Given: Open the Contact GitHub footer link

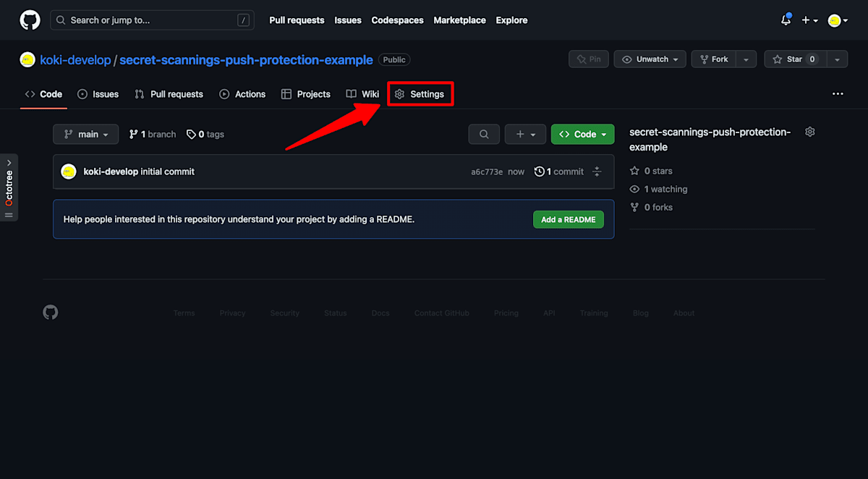Looking at the screenshot, I should (441, 313).
